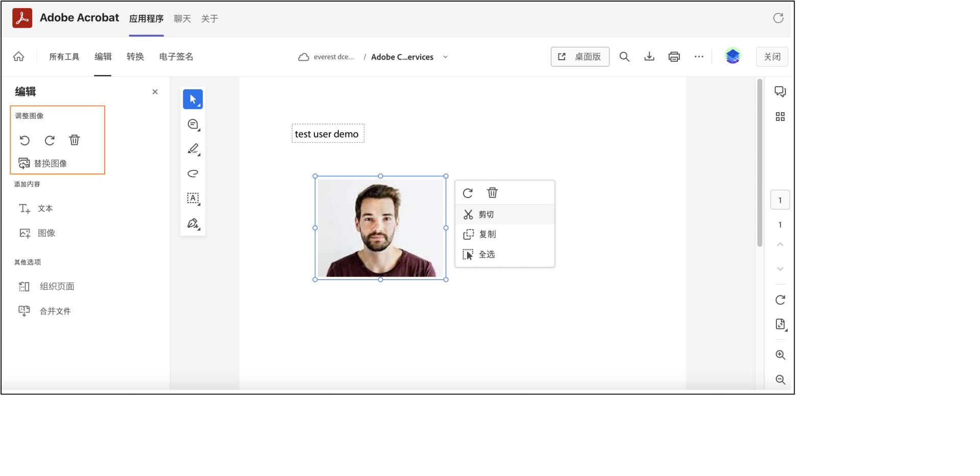Image resolution: width=980 pixels, height=476 pixels.
Task: Refresh the app using top-right reload icon
Action: 778,18
